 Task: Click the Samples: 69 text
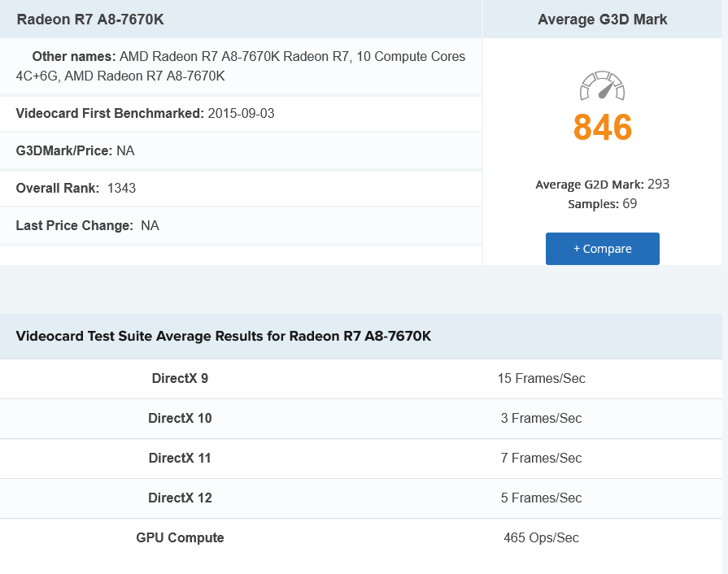602,204
